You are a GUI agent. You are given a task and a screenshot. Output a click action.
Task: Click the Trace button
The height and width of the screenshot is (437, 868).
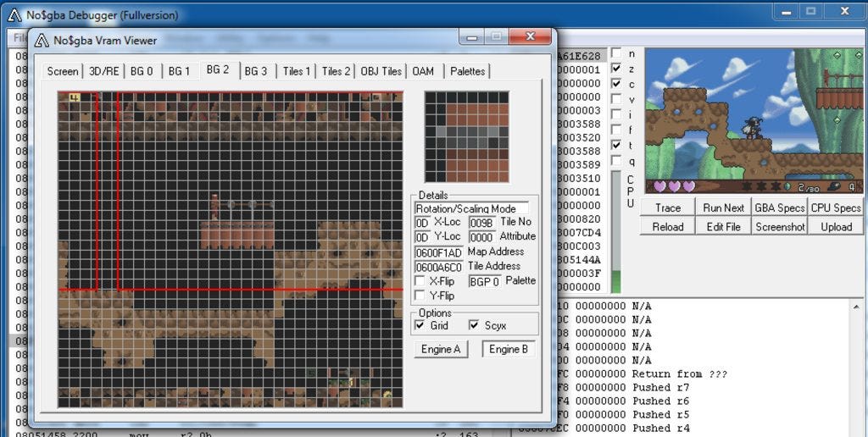[x=668, y=207]
